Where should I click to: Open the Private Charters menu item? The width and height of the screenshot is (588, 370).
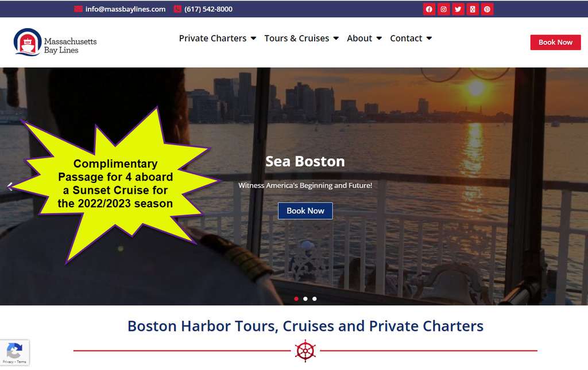(212, 38)
